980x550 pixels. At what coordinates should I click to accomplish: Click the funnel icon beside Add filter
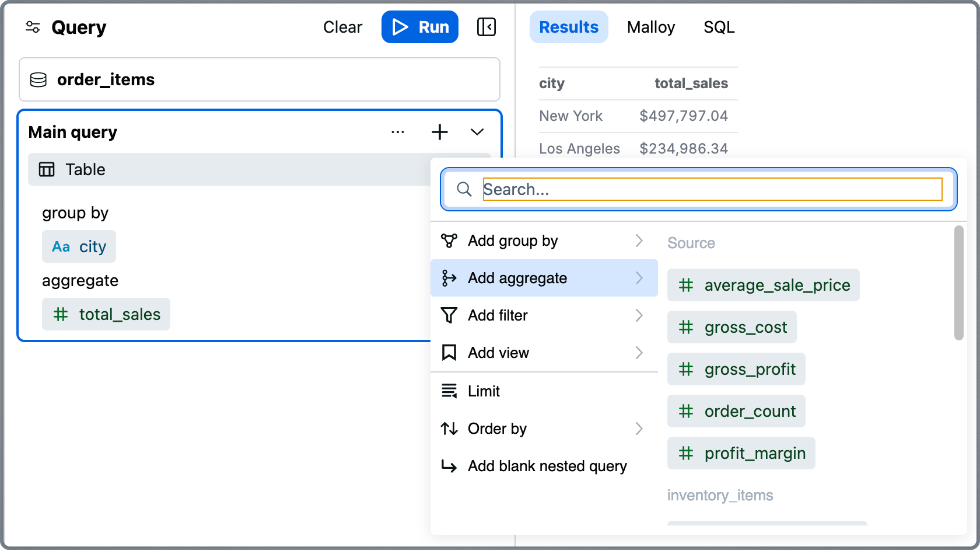point(449,315)
